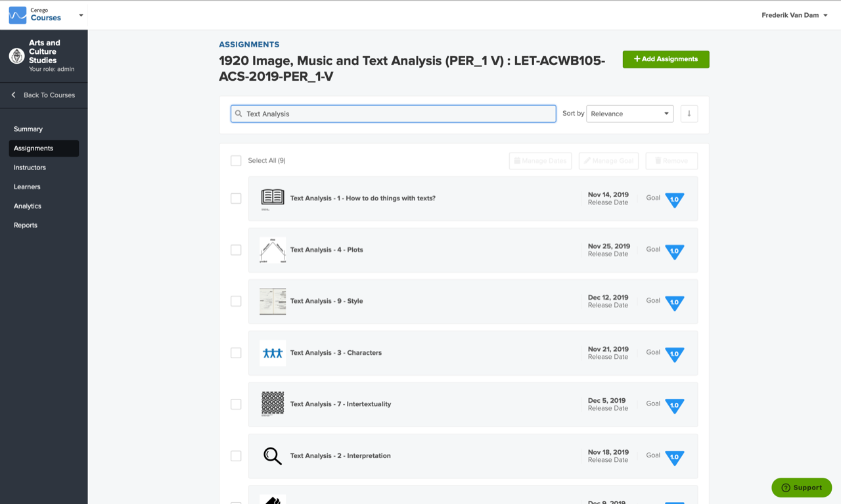Screen dimensions: 841x504
Task: Open the Sort by Relevance dropdown
Action: tap(629, 114)
